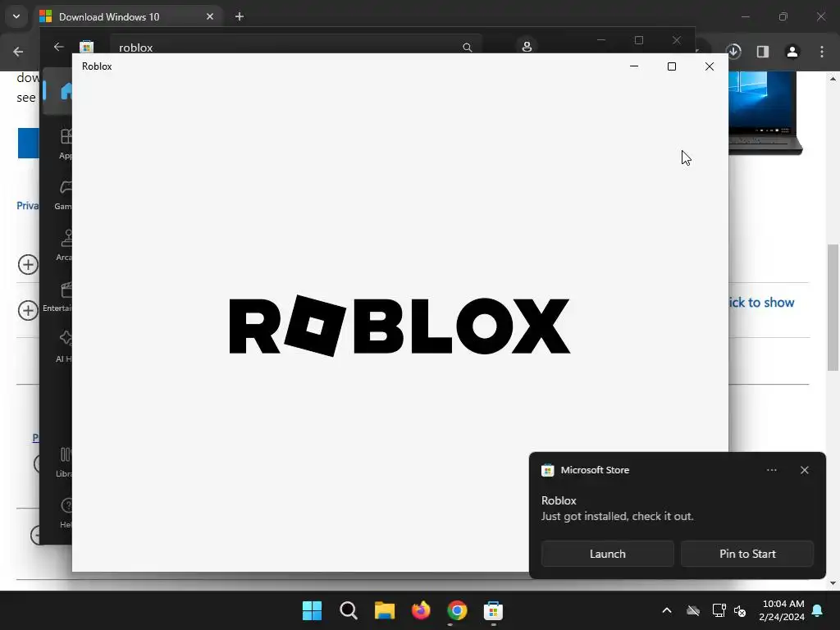Click the muted volume tray icon
This screenshot has width=840, height=630.
(x=741, y=610)
